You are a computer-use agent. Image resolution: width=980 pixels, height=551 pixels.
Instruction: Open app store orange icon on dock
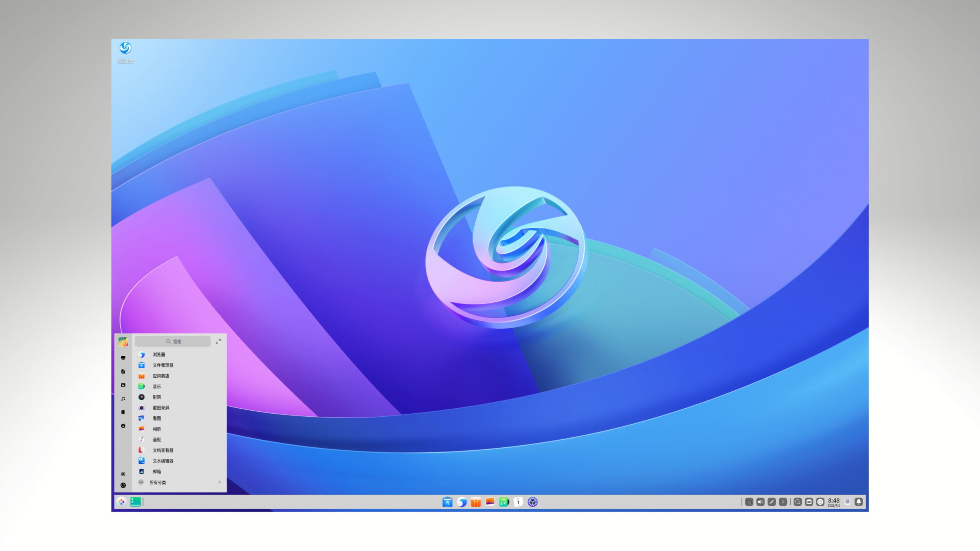[x=476, y=502]
